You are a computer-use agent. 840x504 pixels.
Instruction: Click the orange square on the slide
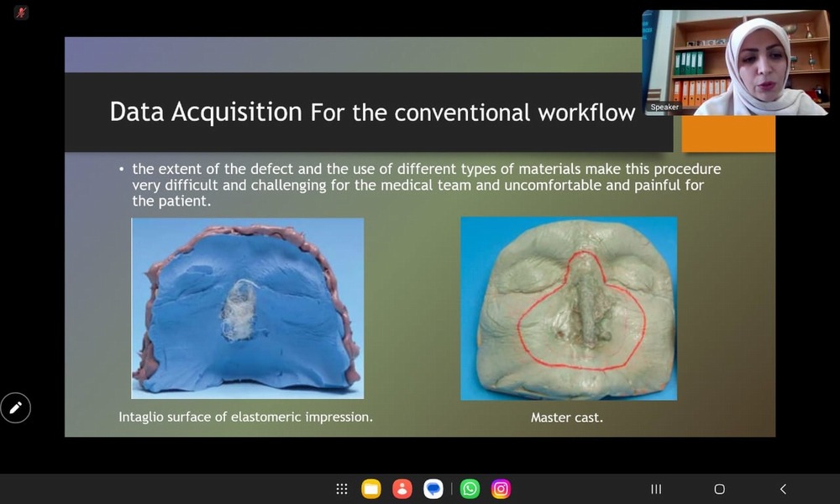[727, 134]
